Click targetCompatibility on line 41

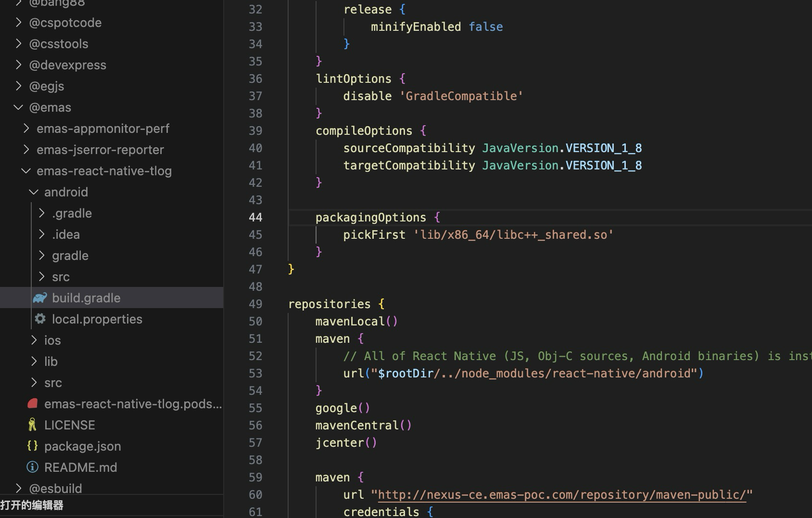pyautogui.click(x=409, y=165)
